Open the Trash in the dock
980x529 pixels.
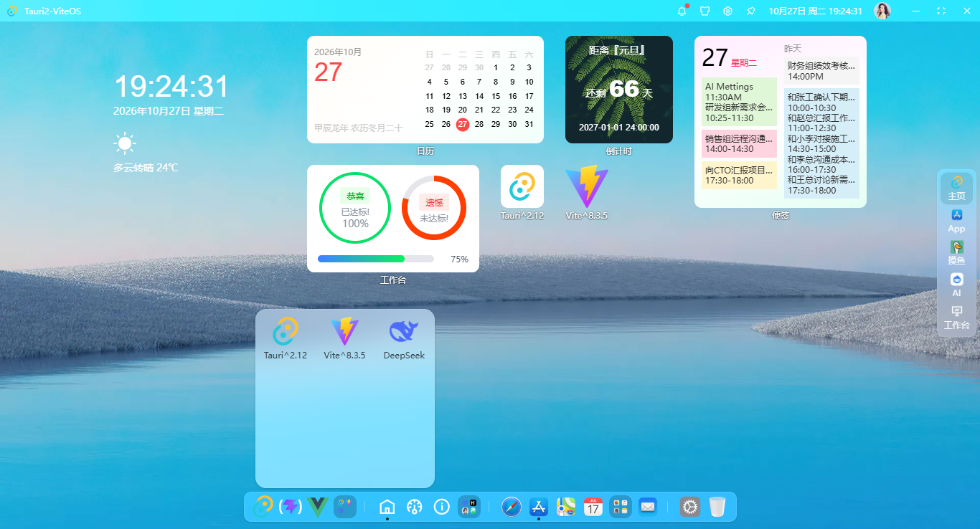click(717, 507)
